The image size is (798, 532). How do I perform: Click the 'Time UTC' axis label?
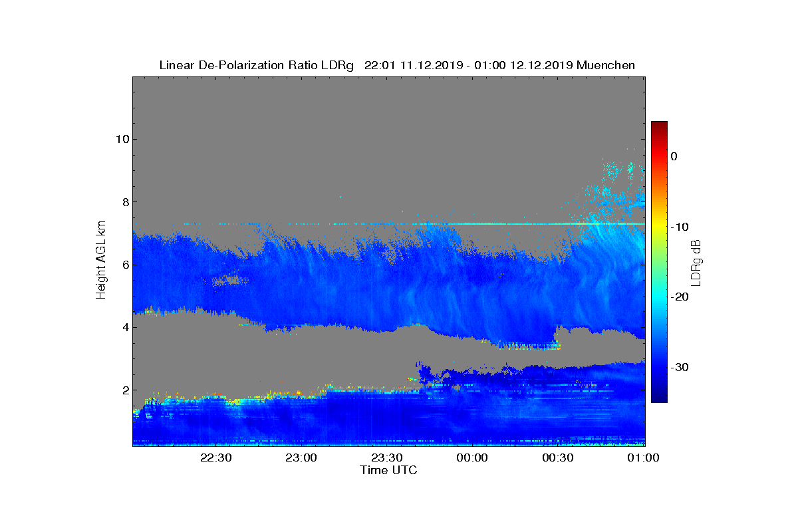[x=389, y=470]
